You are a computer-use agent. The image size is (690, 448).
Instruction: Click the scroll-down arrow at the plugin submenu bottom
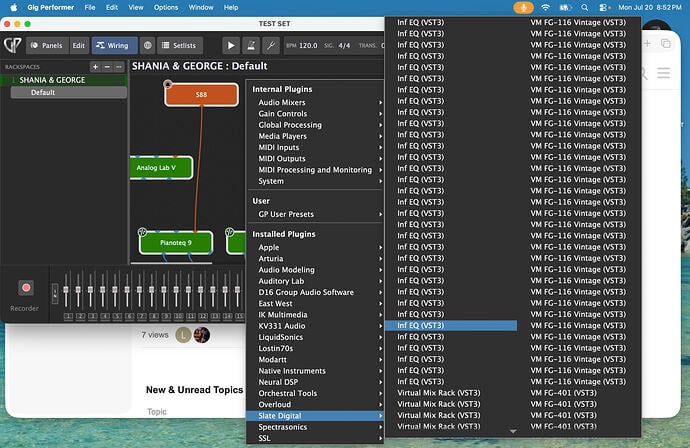tap(513, 432)
